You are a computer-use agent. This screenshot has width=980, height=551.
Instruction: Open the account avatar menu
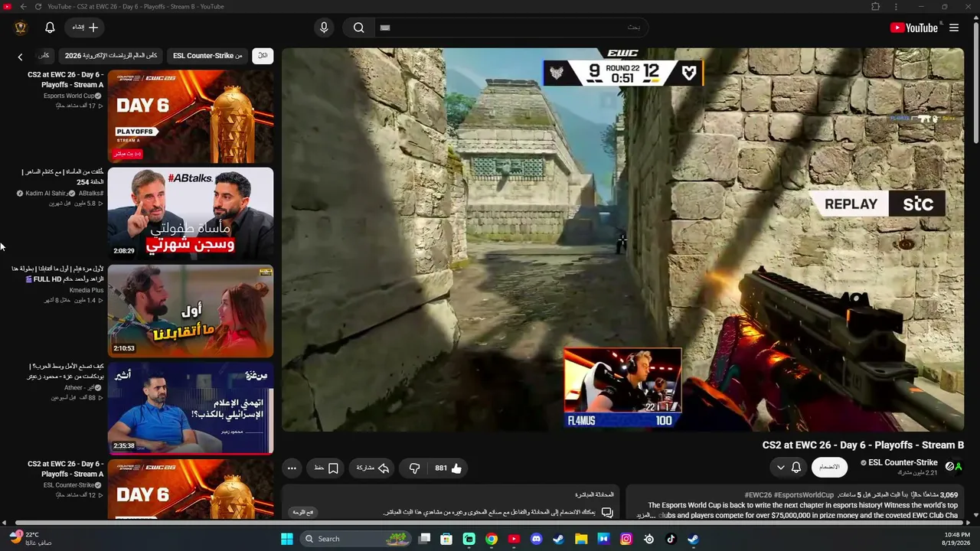[21, 28]
